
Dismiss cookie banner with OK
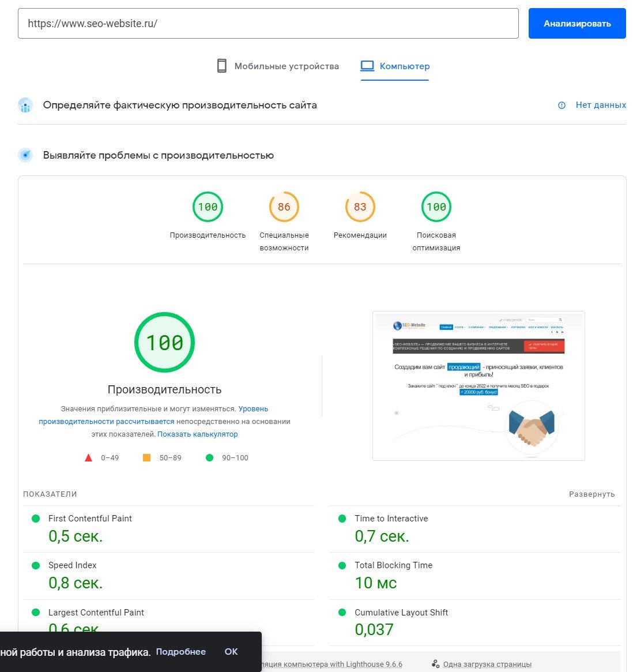tap(231, 651)
